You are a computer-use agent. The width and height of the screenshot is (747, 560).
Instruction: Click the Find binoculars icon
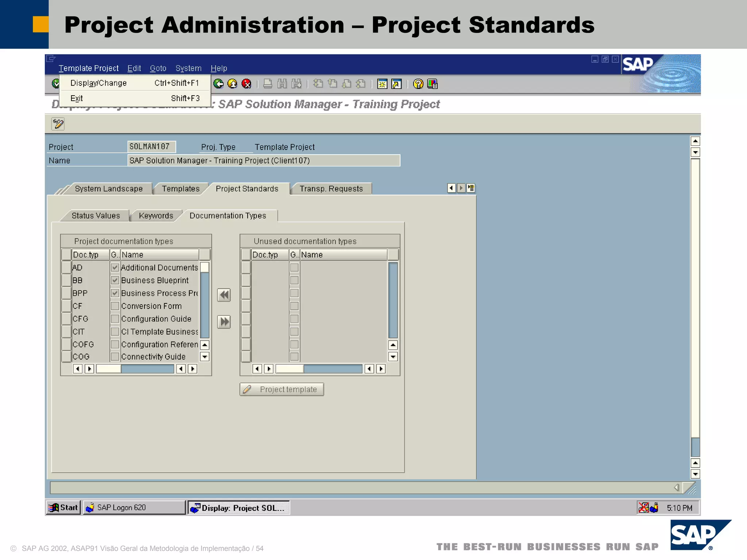point(282,84)
